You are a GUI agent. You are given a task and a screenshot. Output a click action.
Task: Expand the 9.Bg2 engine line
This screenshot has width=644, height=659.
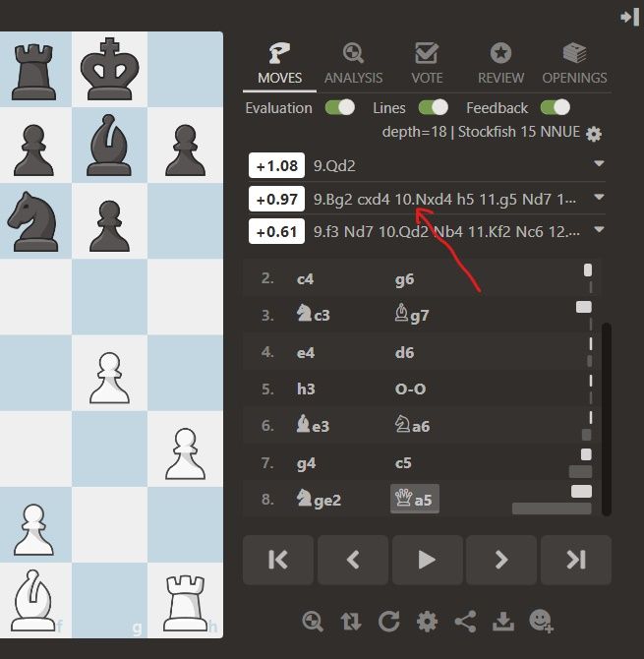pos(599,197)
